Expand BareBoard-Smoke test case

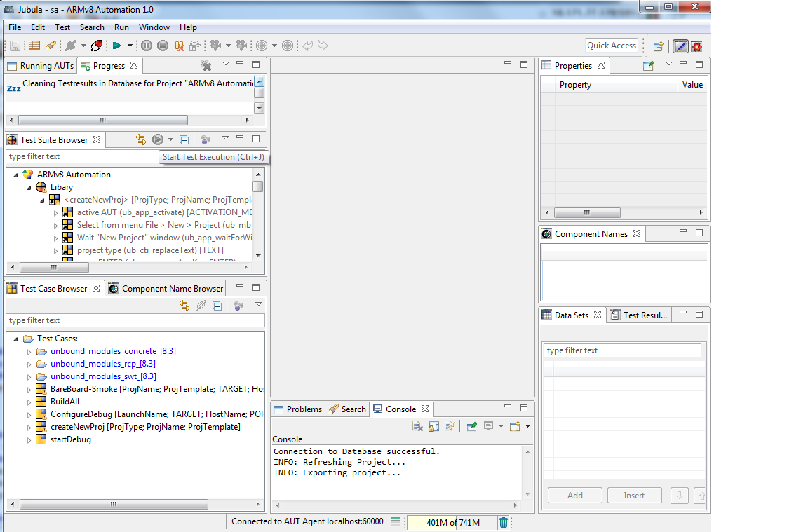tap(29, 389)
